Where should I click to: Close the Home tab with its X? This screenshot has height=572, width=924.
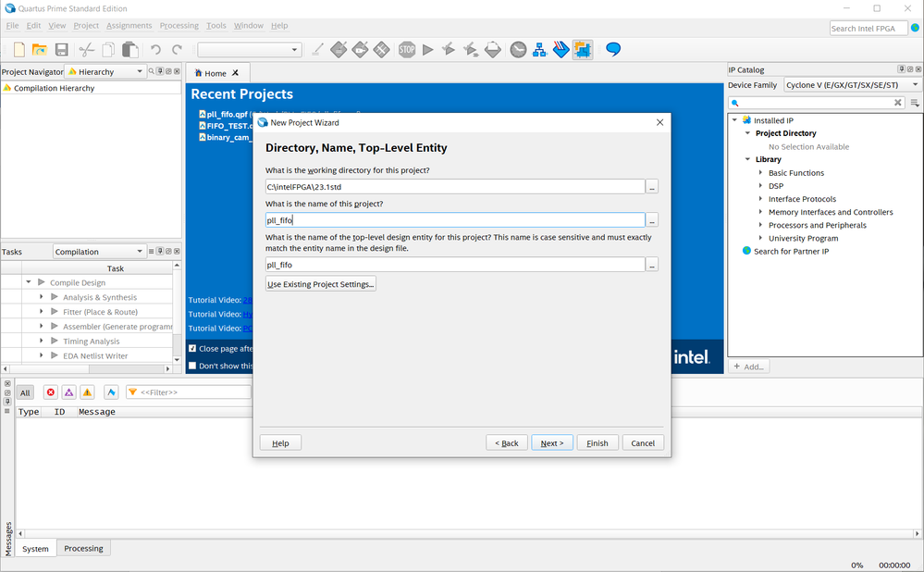click(235, 73)
